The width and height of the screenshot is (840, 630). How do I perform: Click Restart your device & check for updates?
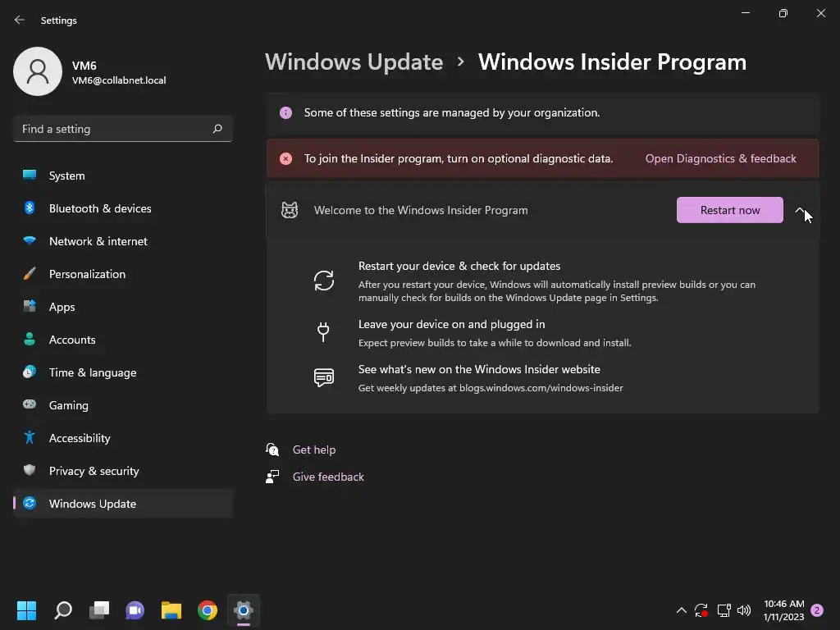[x=459, y=266]
